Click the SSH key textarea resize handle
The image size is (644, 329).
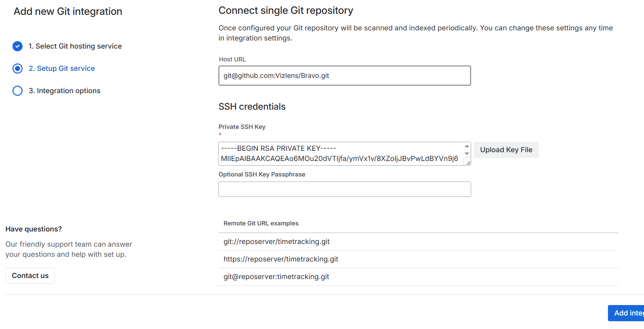(x=468, y=163)
